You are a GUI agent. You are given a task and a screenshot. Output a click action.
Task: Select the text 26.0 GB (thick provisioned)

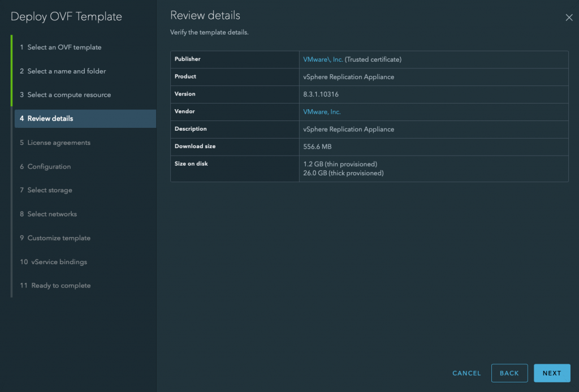point(343,173)
